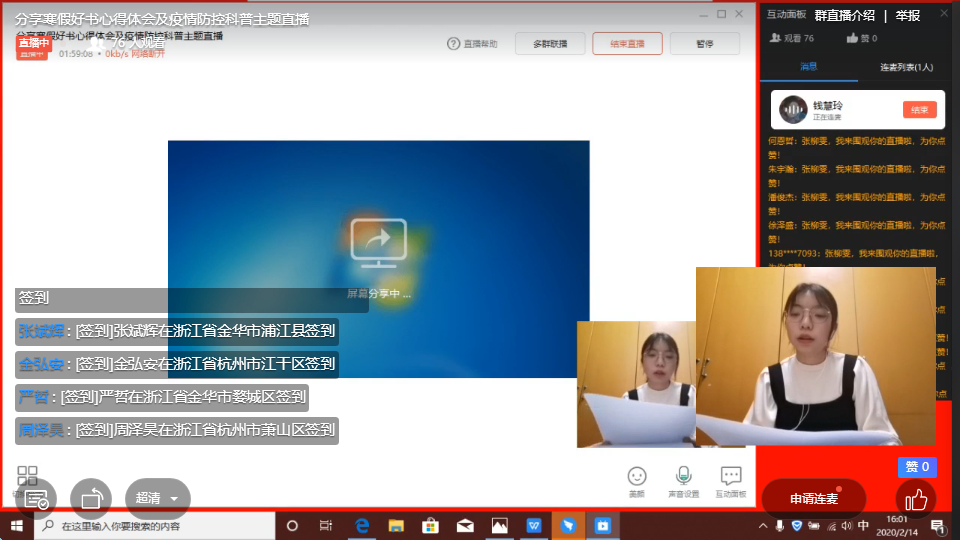The image size is (960, 540).
Task: Expand the 超清 quality dropdown
Action: tap(158, 498)
